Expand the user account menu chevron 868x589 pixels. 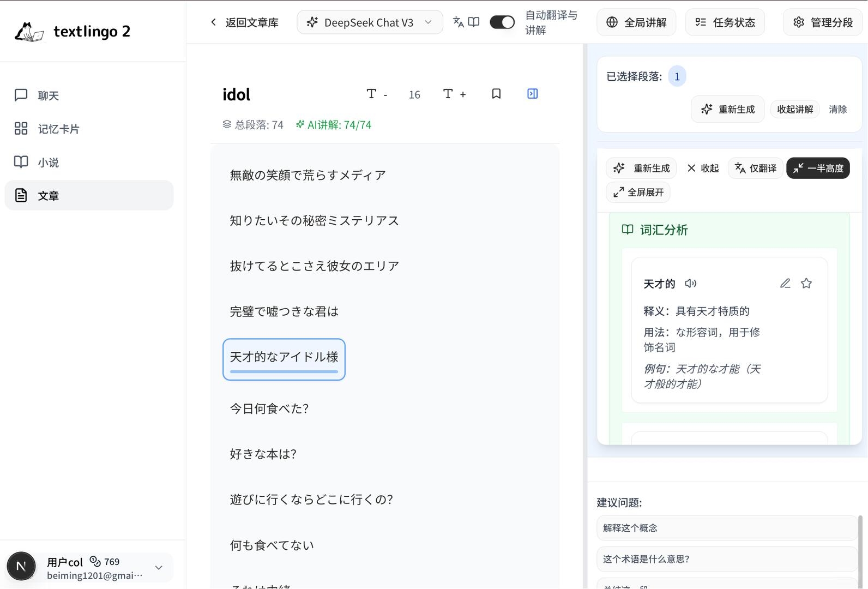159,568
